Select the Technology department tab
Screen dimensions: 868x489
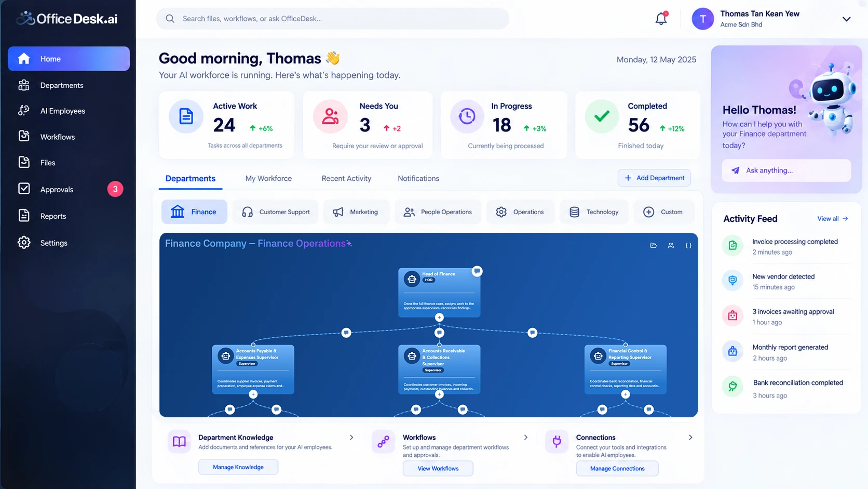pyautogui.click(x=594, y=212)
